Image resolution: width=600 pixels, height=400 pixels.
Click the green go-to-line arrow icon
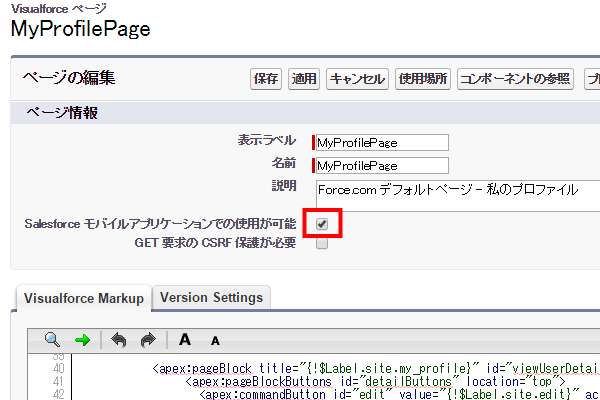point(82,340)
